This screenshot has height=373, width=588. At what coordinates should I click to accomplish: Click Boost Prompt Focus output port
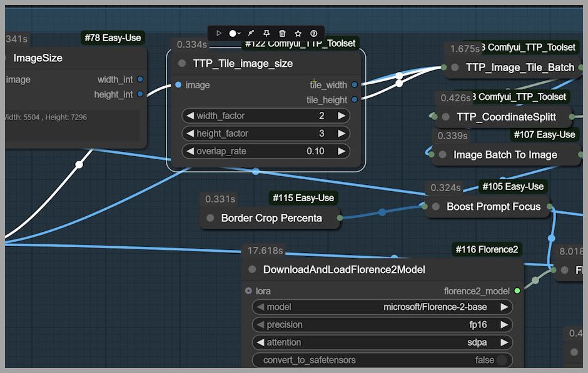click(x=550, y=206)
